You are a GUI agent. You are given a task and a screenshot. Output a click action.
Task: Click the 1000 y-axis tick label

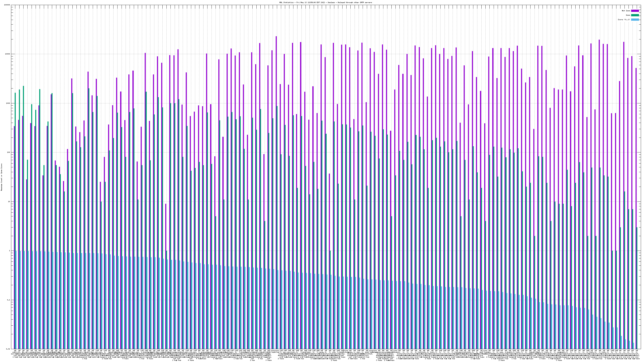point(8,103)
